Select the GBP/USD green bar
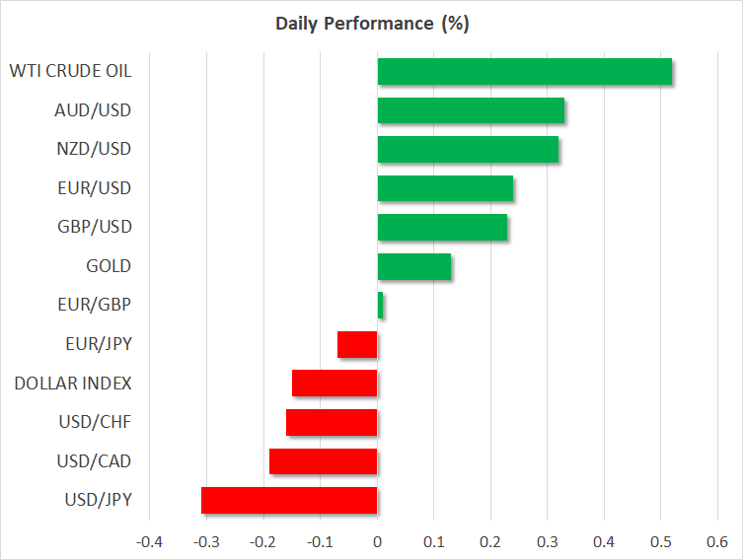The image size is (743, 560). coord(442,227)
